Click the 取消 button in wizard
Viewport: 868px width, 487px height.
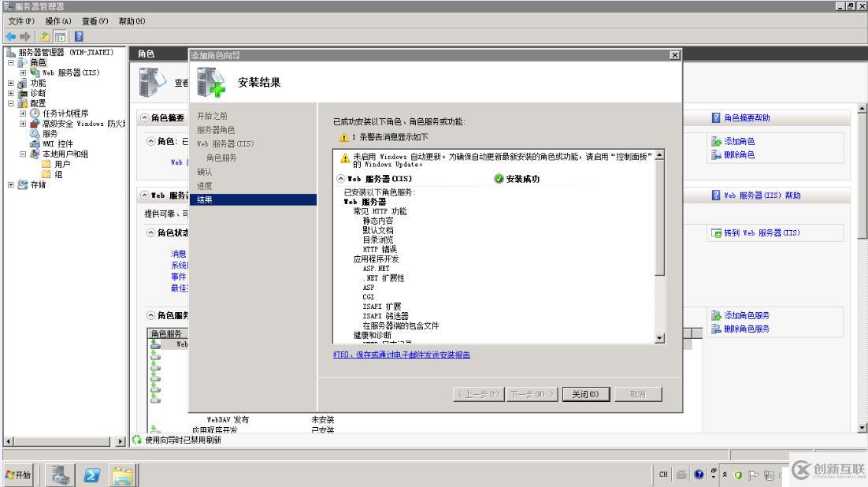coord(638,394)
